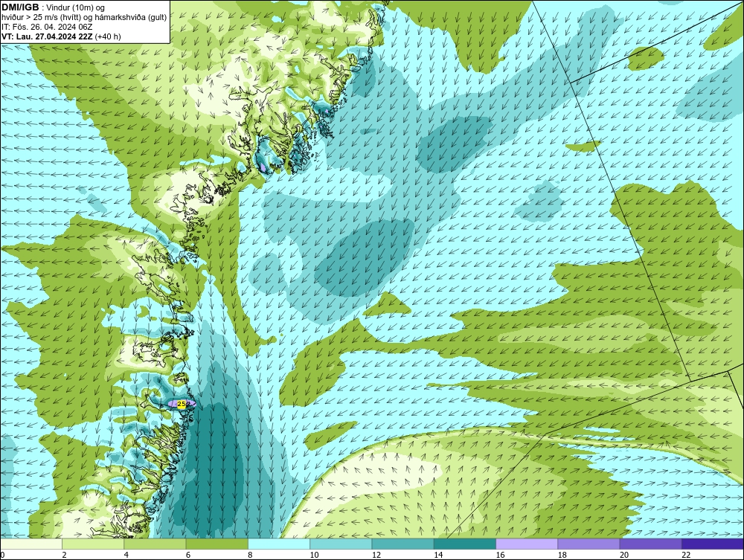
Task: Select the 4-6 m/s green legend swatch
Action: pyautogui.click(x=155, y=544)
